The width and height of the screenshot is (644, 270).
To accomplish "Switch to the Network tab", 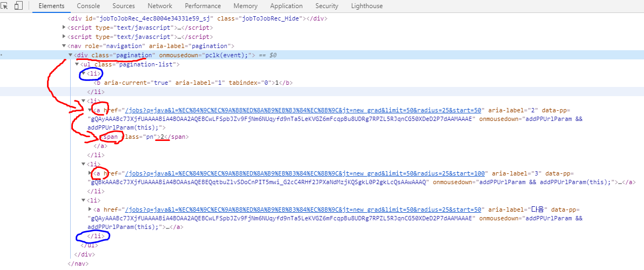I will coord(160,6).
